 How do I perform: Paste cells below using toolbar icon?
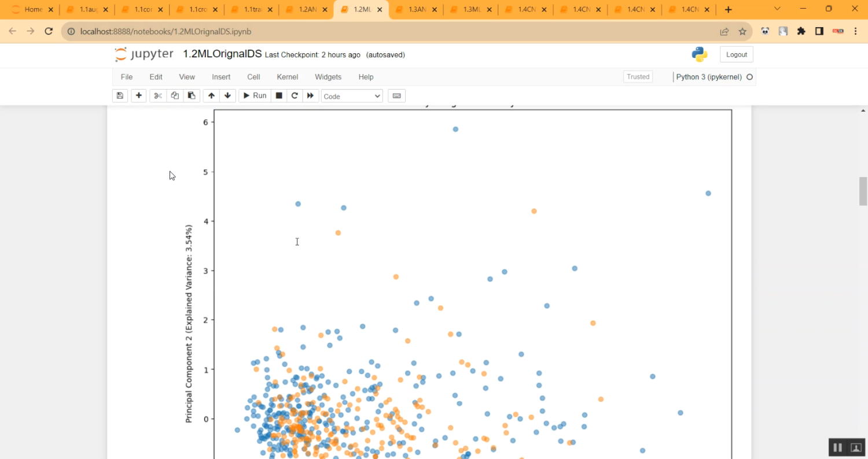192,96
